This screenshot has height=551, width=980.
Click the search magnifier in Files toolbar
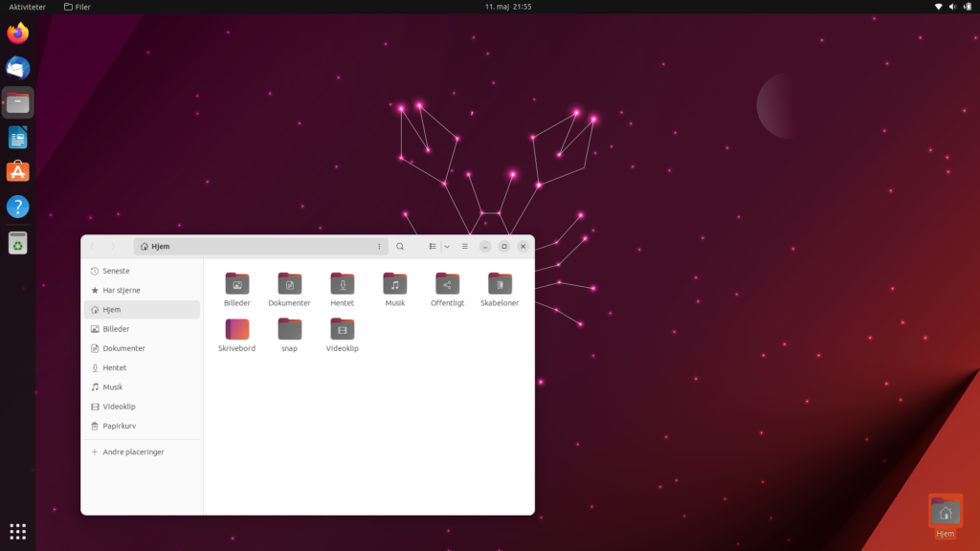tap(400, 246)
